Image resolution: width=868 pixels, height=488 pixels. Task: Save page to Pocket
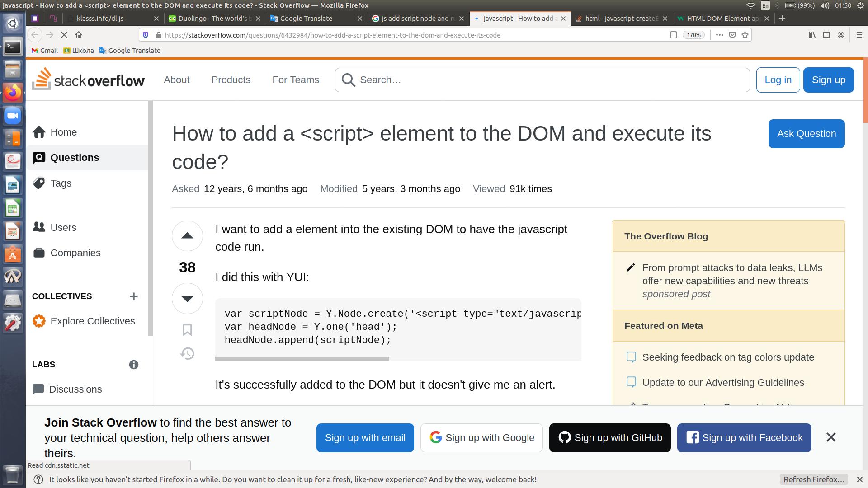pyautogui.click(x=732, y=35)
